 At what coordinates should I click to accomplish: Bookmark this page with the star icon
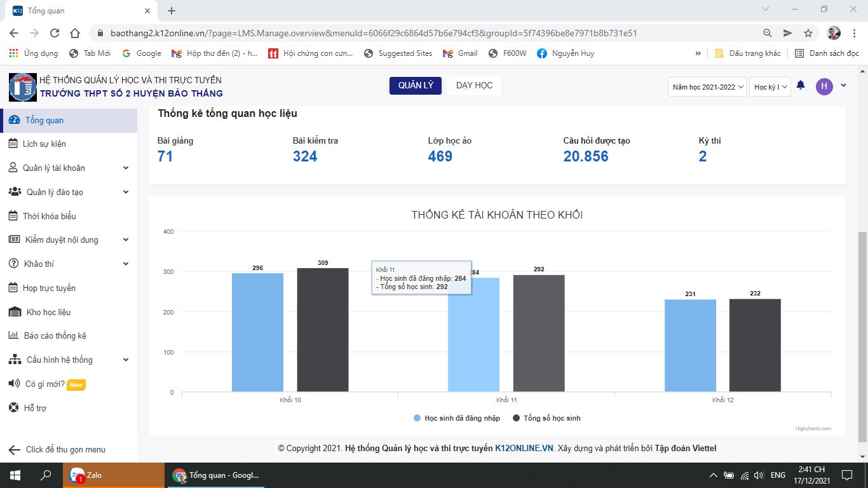click(x=808, y=33)
